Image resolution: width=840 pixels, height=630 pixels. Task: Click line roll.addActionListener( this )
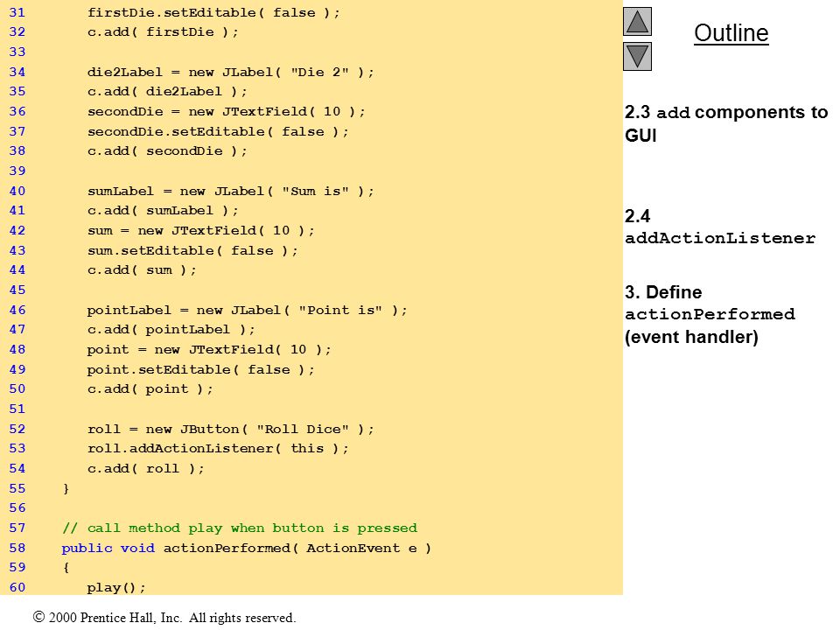218,448
